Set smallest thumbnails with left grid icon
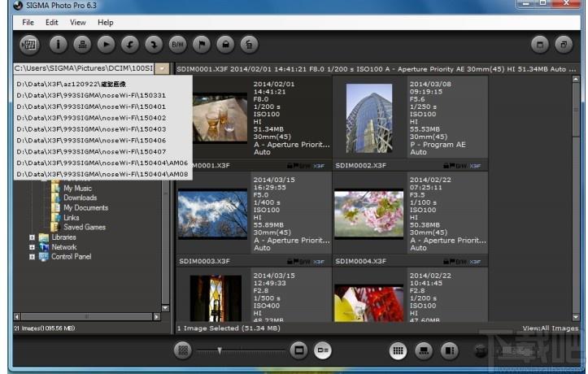 183,350
